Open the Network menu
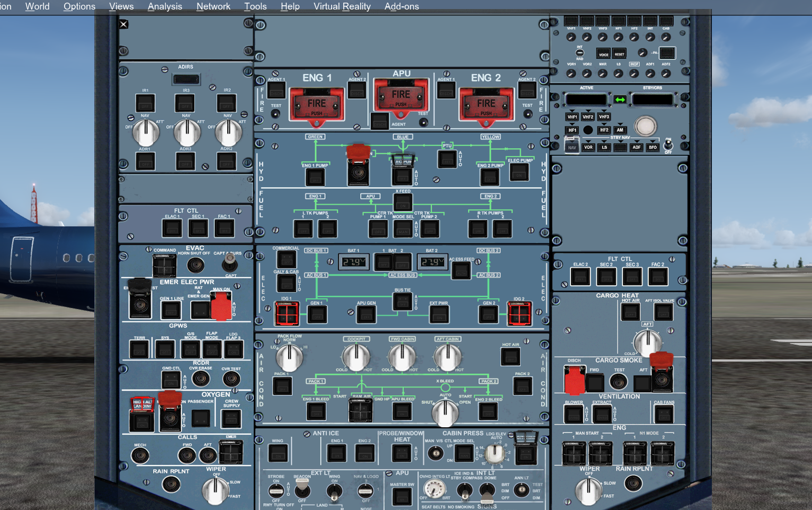This screenshot has width=812, height=510. (213, 6)
